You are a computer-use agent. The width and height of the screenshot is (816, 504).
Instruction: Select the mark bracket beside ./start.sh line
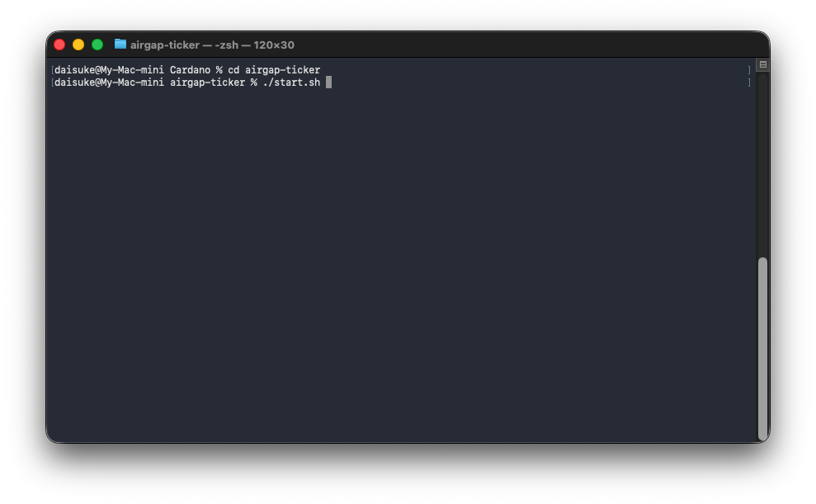click(x=749, y=82)
